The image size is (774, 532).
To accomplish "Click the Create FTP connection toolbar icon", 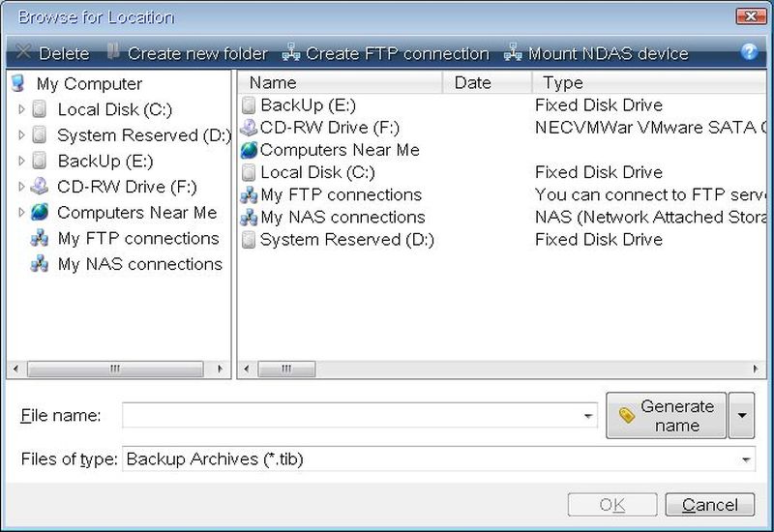I will click(x=291, y=53).
